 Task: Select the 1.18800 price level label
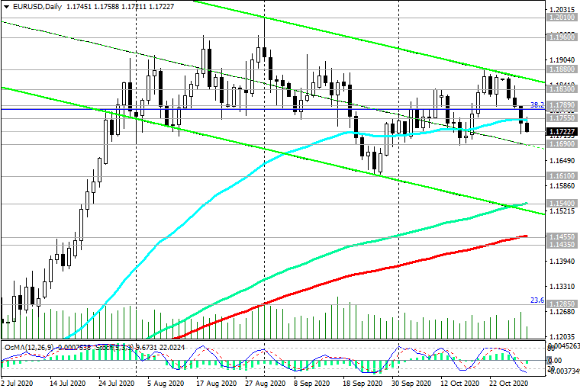[x=562, y=69]
